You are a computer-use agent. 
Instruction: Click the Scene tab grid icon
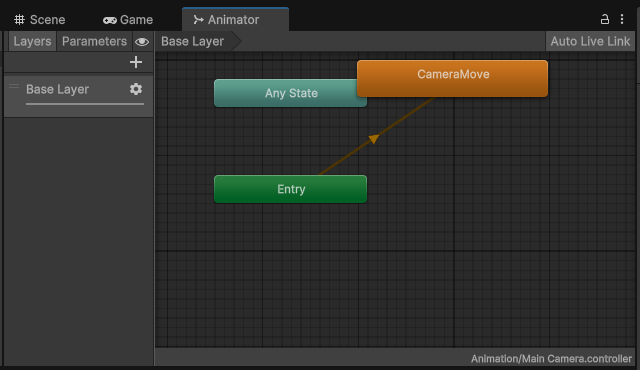[19, 20]
